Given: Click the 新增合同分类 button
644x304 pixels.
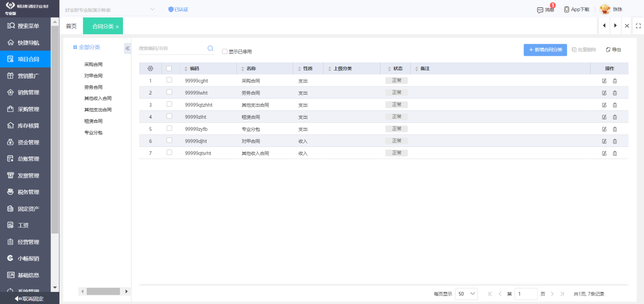Looking at the screenshot, I should click(x=545, y=50).
